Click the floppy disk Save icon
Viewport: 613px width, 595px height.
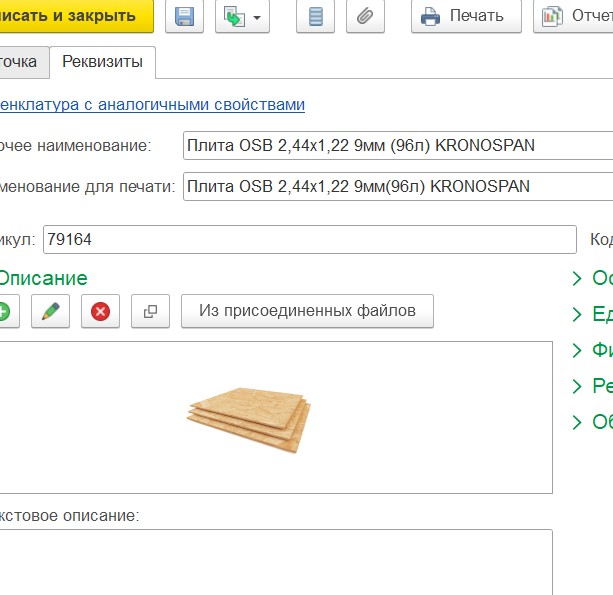coord(184,17)
